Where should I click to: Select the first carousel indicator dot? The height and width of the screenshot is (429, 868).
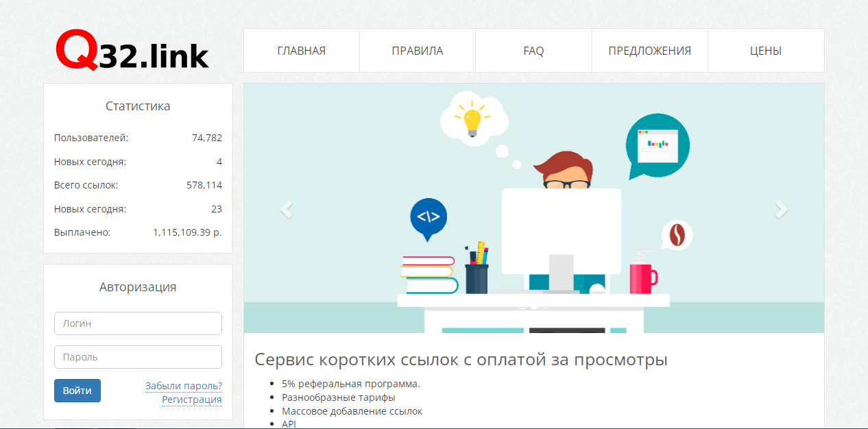(x=523, y=306)
